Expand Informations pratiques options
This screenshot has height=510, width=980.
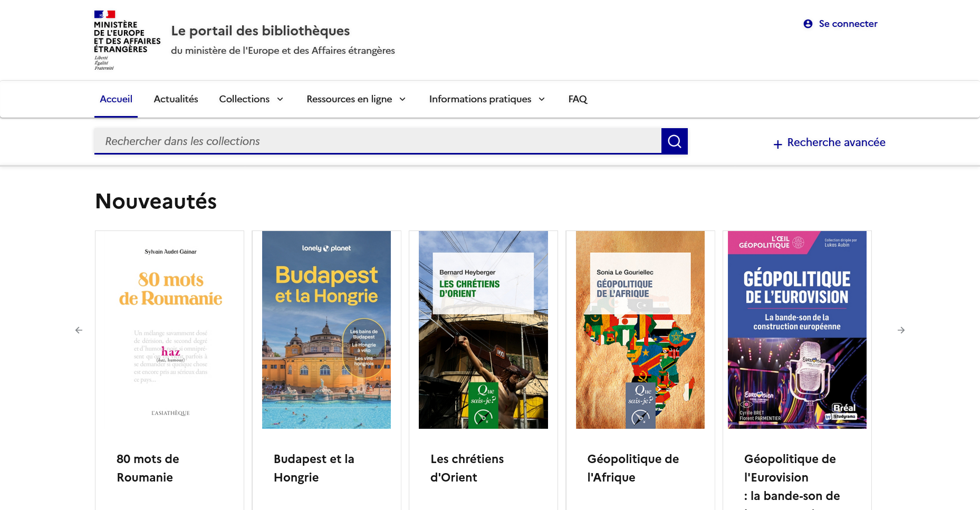coord(486,99)
